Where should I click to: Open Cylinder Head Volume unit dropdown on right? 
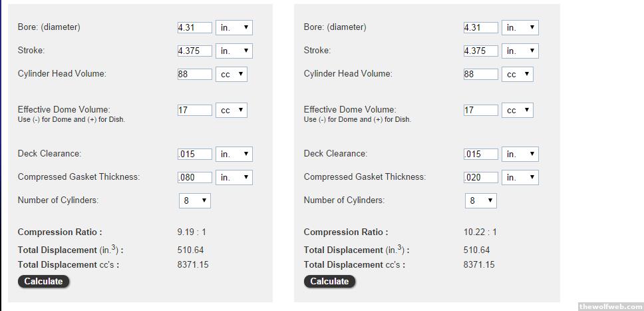518,74
